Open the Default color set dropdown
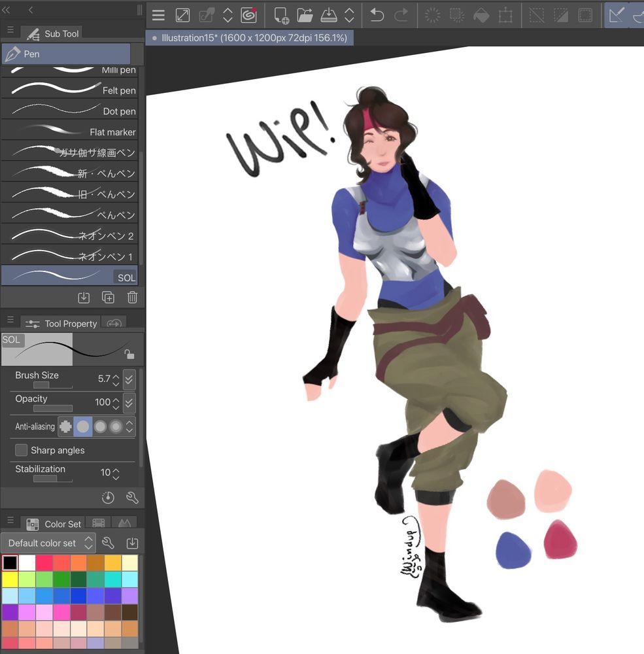The width and height of the screenshot is (644, 654). 48,543
